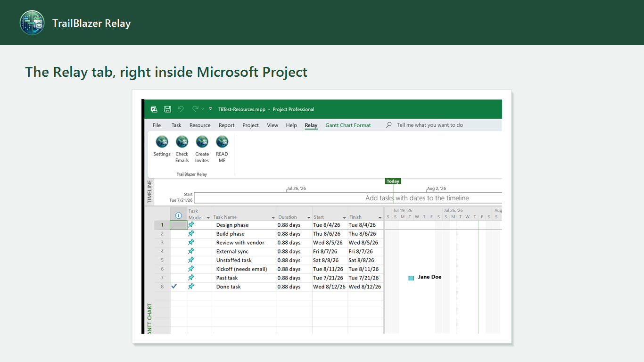Open the Finish column filter dropdown

[380, 218]
